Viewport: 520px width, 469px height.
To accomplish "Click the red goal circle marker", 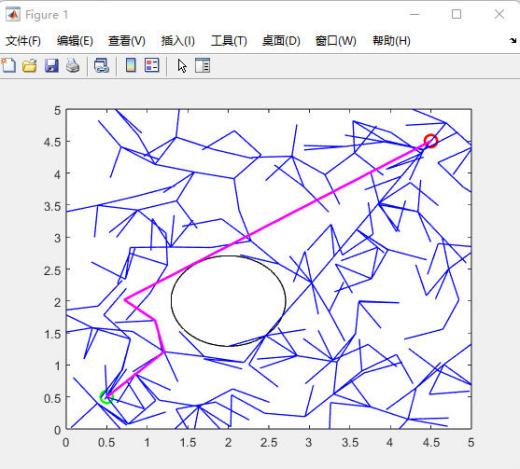I will pos(430,141).
